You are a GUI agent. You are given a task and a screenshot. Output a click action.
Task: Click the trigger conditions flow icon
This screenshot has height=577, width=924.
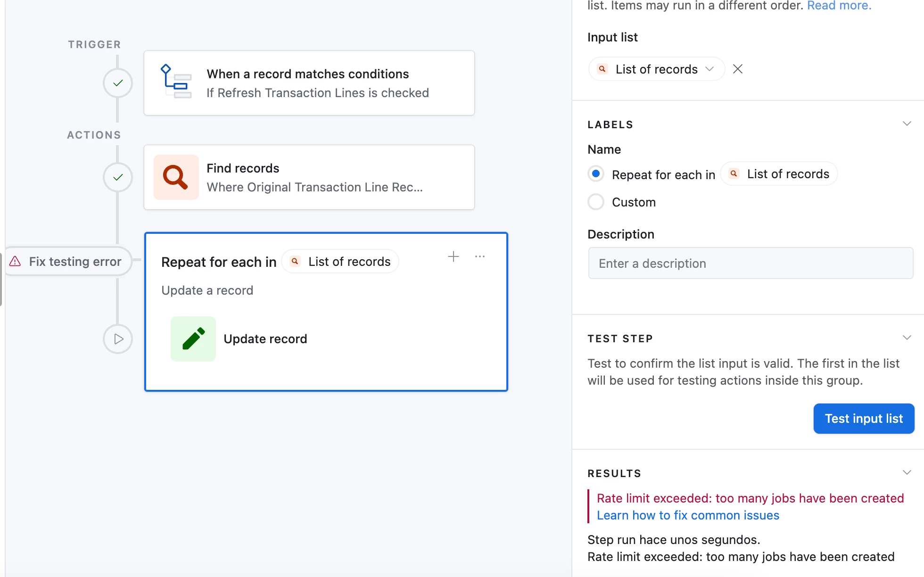point(176,82)
